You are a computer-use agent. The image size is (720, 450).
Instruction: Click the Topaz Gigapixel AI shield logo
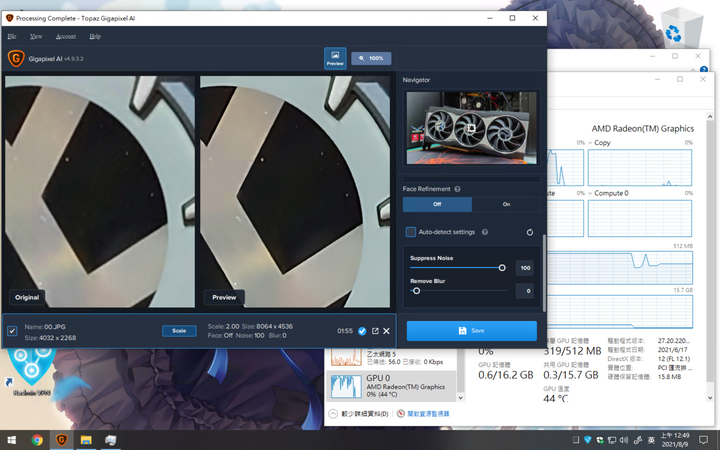click(x=16, y=58)
